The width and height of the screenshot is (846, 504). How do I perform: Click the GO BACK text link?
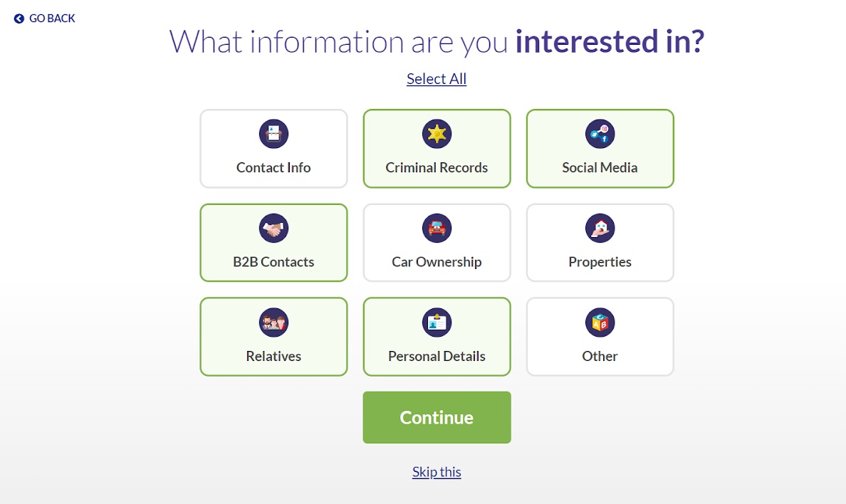coord(52,19)
